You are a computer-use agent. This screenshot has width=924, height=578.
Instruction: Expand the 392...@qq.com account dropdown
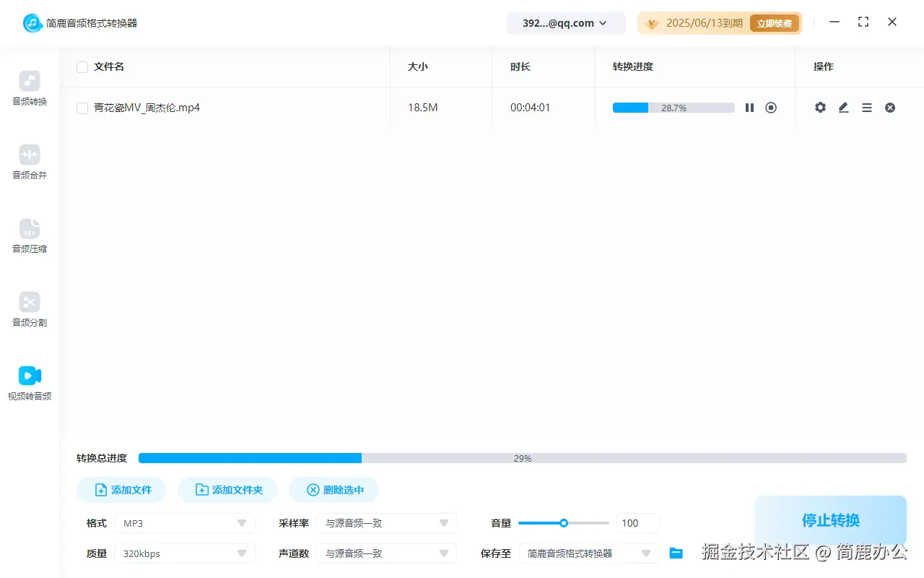pyautogui.click(x=567, y=23)
